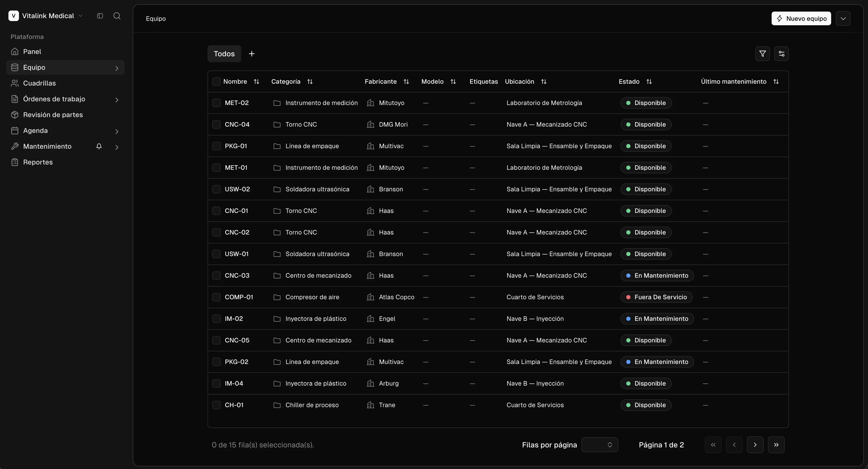This screenshot has height=469, width=868.
Task: Expand Órdenes de trabajo submenu chevron
Action: point(117,100)
